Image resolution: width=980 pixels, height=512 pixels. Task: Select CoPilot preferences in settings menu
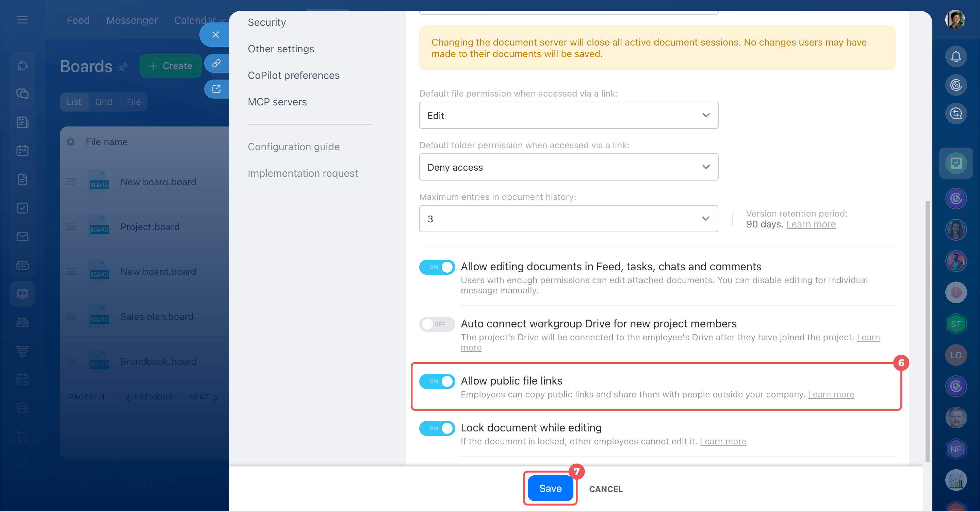[293, 75]
